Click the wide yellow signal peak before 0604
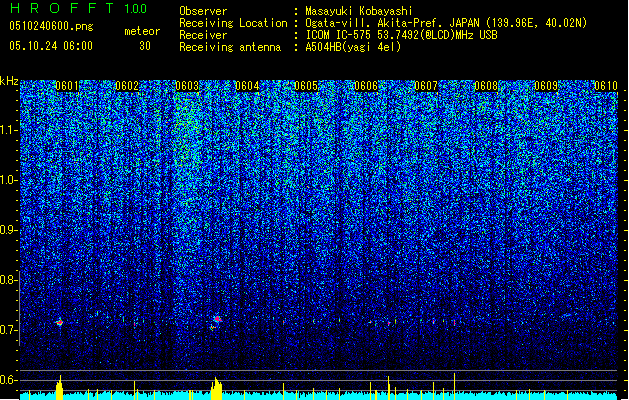The image size is (629, 400). tap(217, 389)
